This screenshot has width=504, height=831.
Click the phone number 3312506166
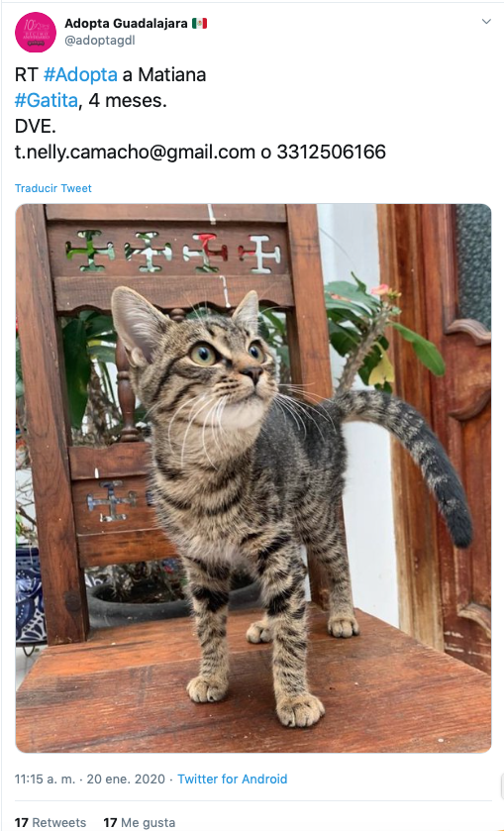332,153
